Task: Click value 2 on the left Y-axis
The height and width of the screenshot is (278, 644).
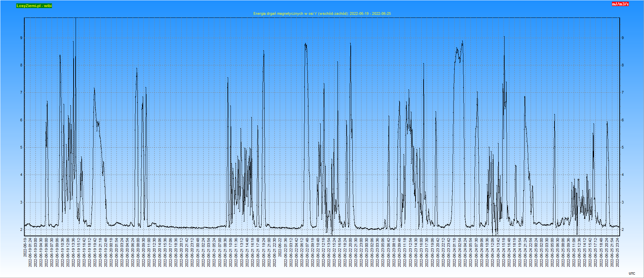Action: [x=21, y=229]
